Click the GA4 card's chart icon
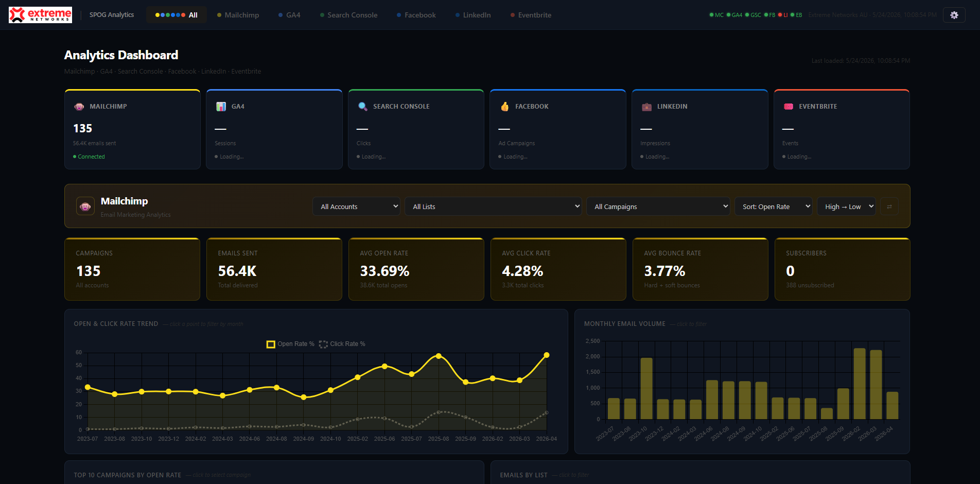The height and width of the screenshot is (484, 980). 221,107
